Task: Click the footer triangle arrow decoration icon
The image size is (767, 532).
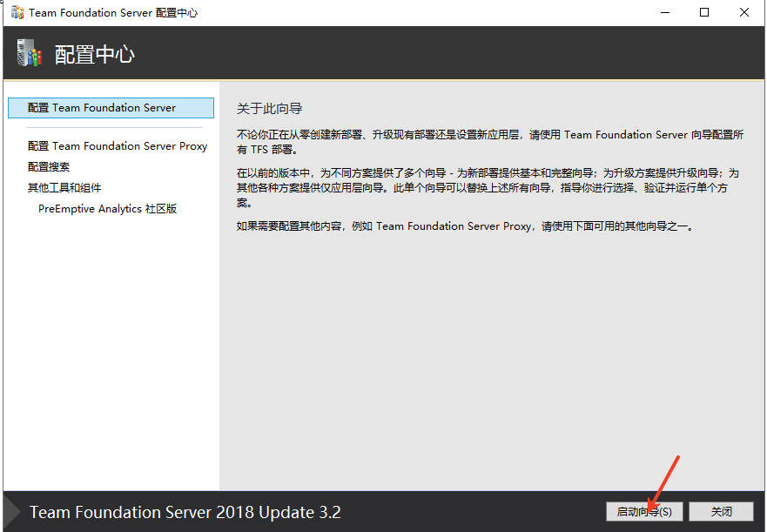Action: pyautogui.click(x=11, y=512)
